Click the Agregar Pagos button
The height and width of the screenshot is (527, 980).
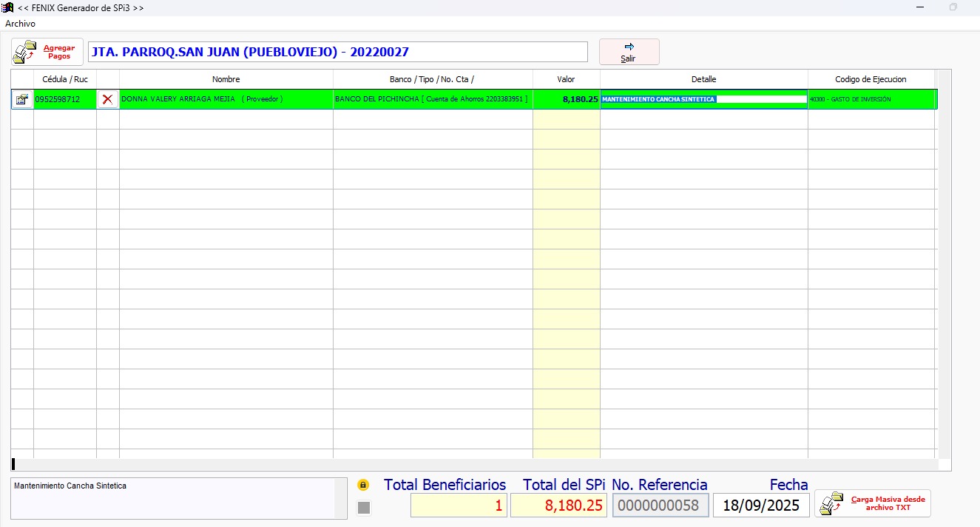tap(47, 52)
